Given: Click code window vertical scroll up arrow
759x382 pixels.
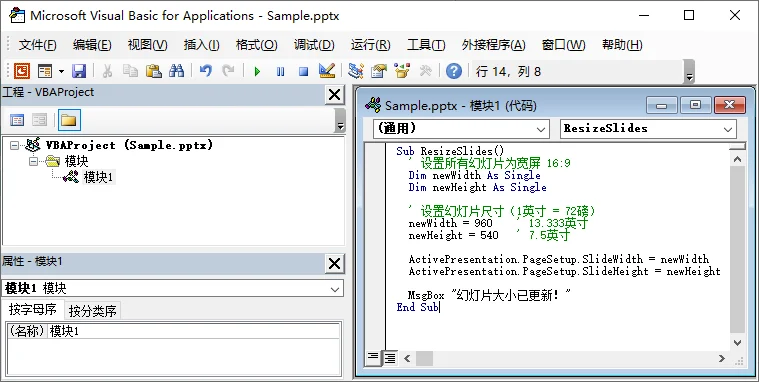Looking at the screenshot, I should (737, 159).
